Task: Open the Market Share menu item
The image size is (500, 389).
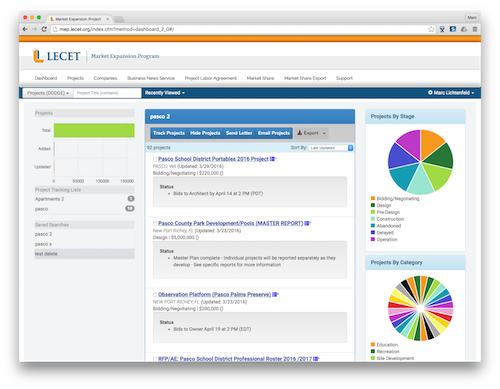Action: click(x=260, y=78)
